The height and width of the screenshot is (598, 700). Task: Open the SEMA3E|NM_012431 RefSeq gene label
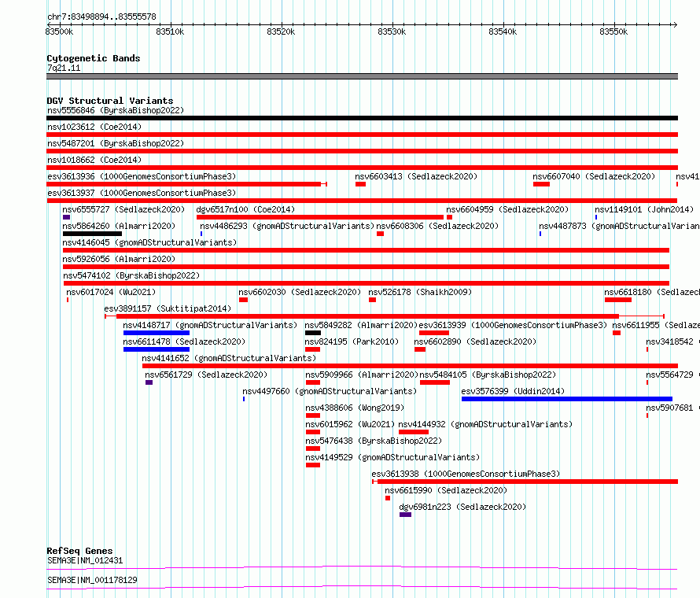(85, 560)
